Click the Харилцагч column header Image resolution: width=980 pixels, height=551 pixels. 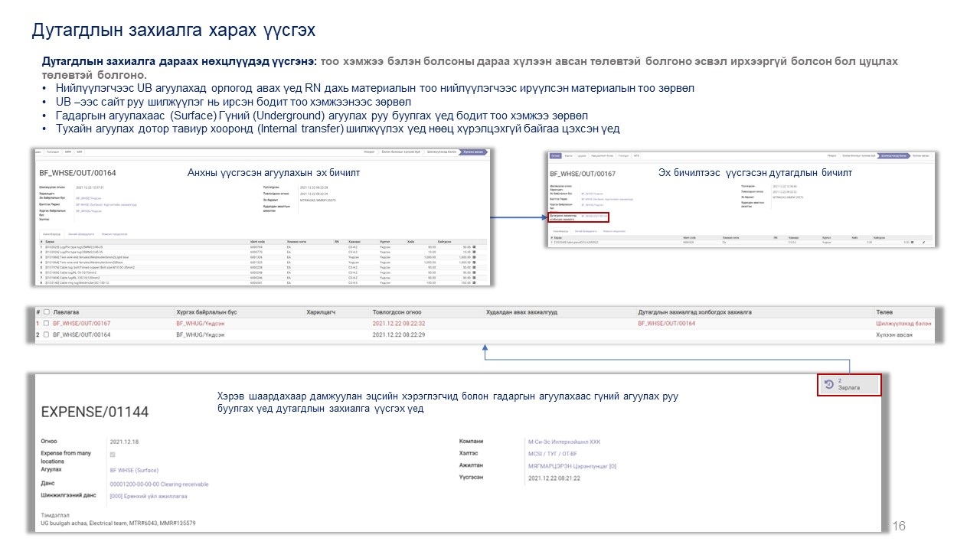321,312
